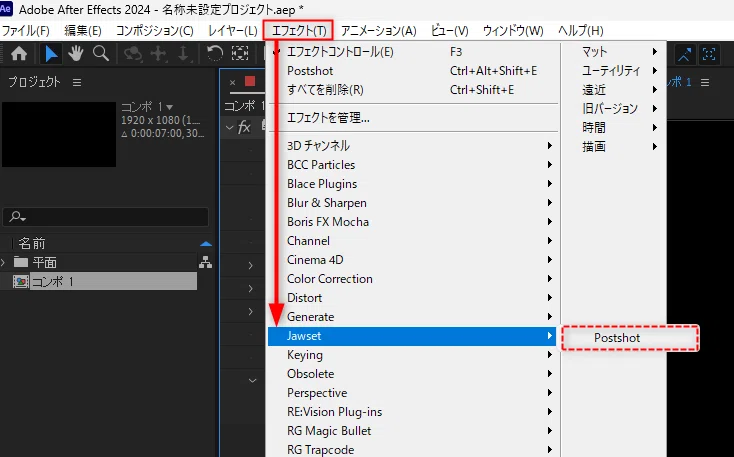The image size is (734, 457).
Task: Choose すべてを削除(R) menu entry
Action: pyautogui.click(x=413, y=89)
